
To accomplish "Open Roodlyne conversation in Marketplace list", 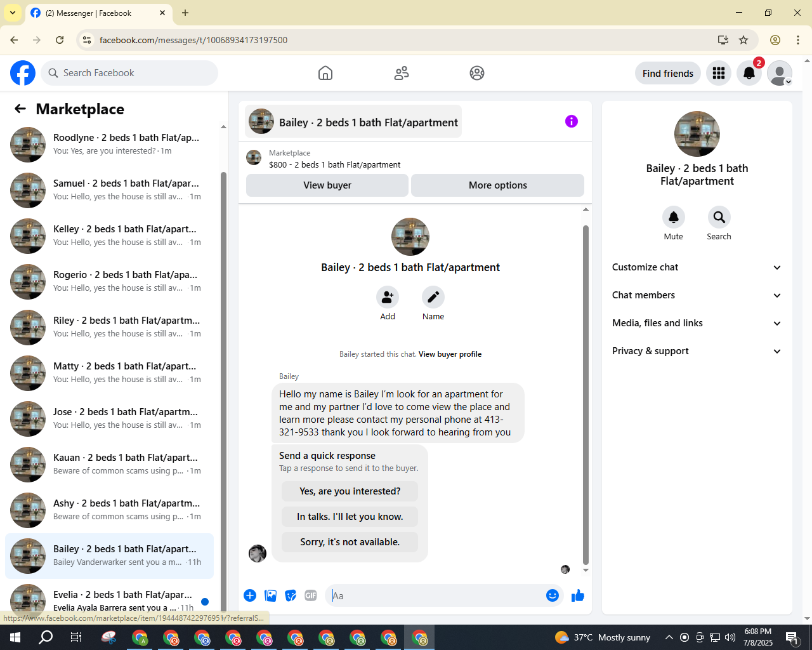I will tap(109, 145).
